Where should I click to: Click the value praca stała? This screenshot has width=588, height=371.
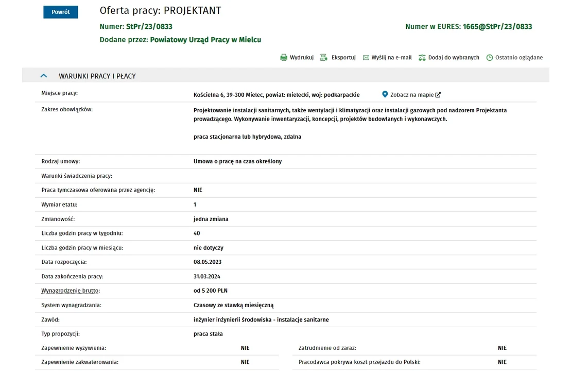click(208, 334)
